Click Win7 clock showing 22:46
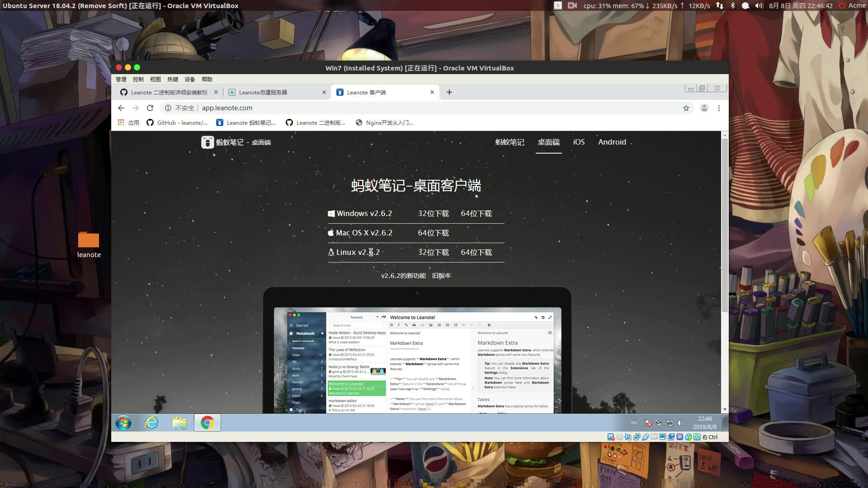This screenshot has height=488, width=868. pos(705,419)
